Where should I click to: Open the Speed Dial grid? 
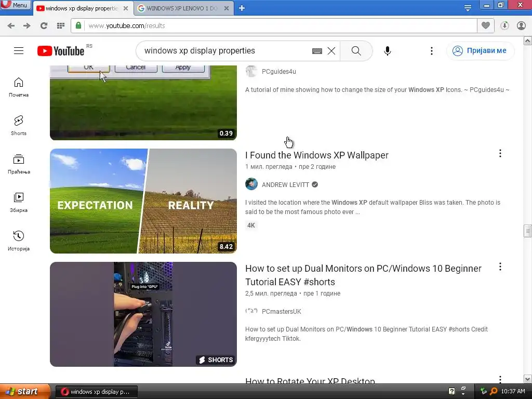pyautogui.click(x=61, y=25)
